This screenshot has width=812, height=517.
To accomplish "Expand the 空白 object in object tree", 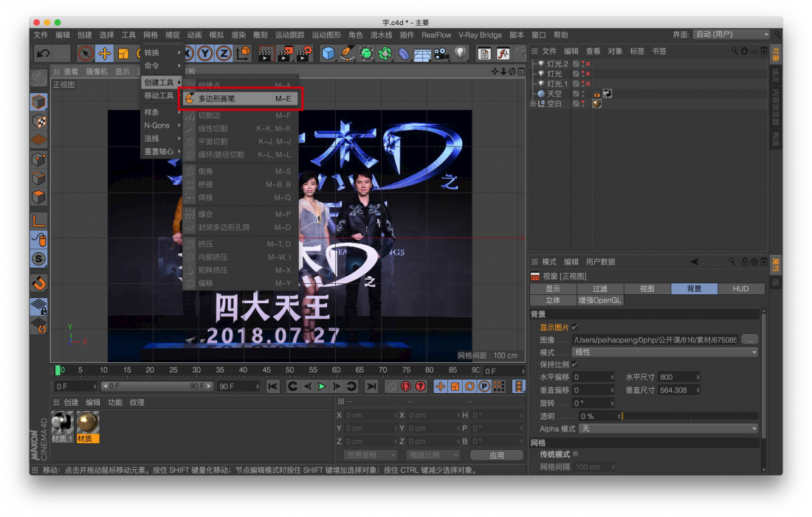I will click(533, 104).
